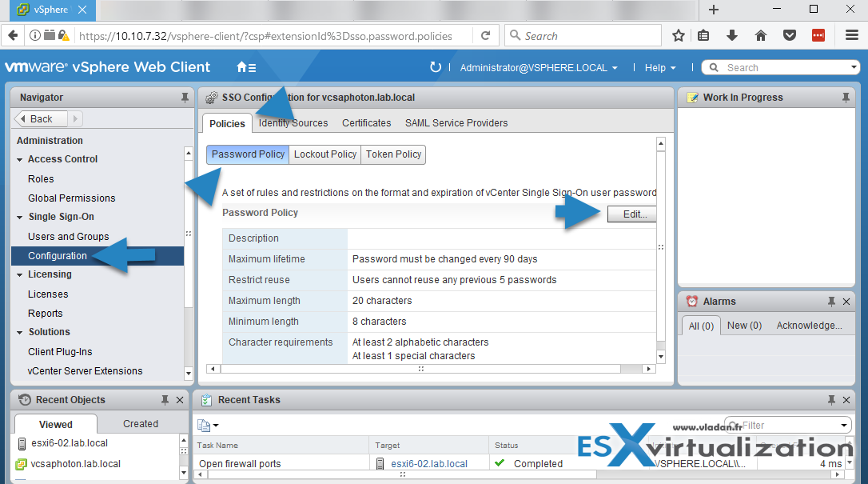Open the Recent Tasks filter dropdown
The image size is (868, 484).
pos(844,426)
